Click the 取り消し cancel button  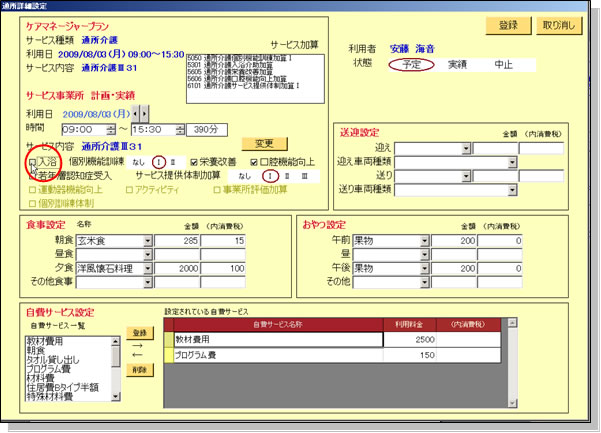pos(559,26)
